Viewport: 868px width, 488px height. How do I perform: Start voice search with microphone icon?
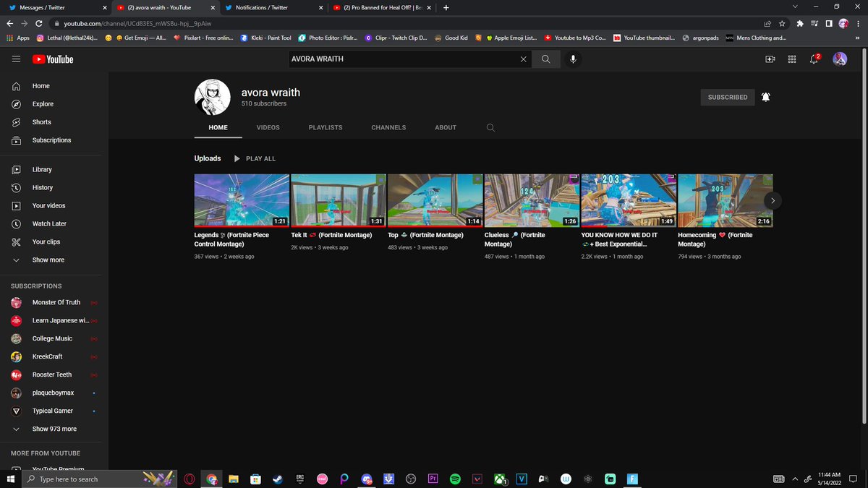(573, 59)
